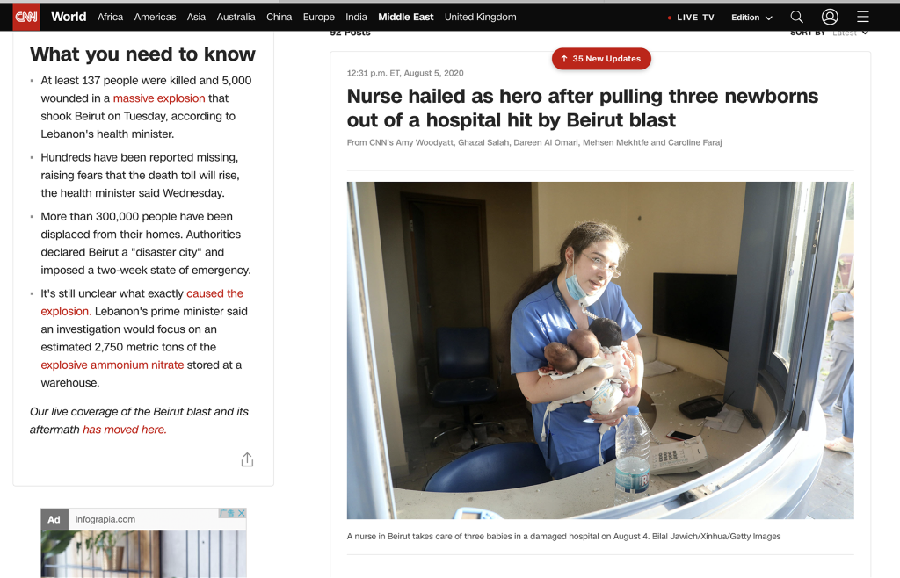Open the United Kingdom section
The image size is (900, 578).
(480, 17)
